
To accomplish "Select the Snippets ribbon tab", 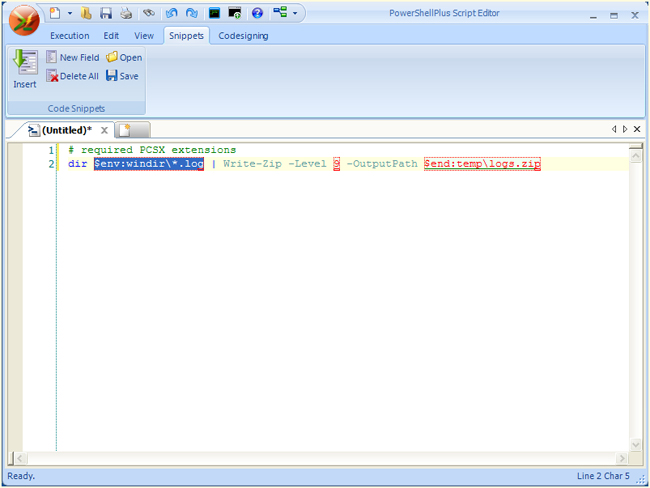I will point(187,36).
